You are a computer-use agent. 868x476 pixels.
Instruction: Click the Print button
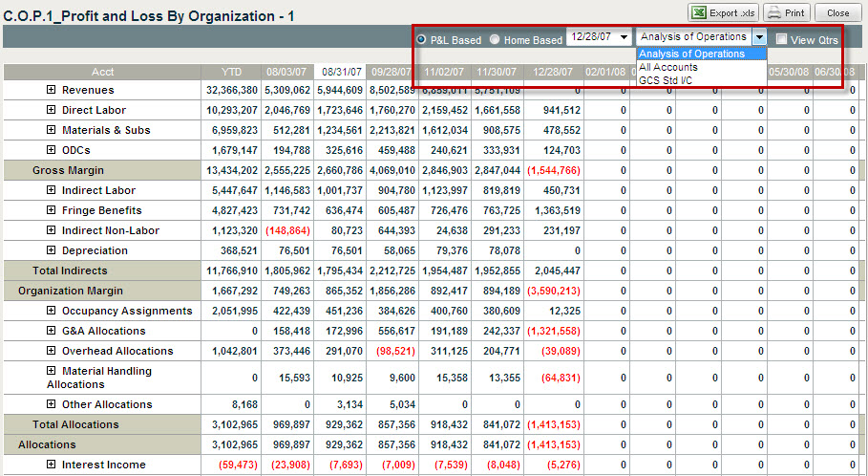pos(786,12)
